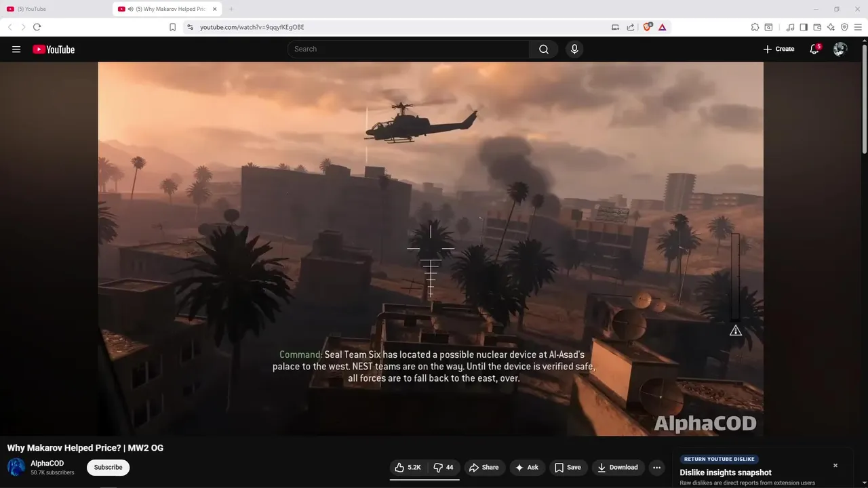Click the Ask button under the video
The height and width of the screenshot is (488, 868).
(x=527, y=467)
